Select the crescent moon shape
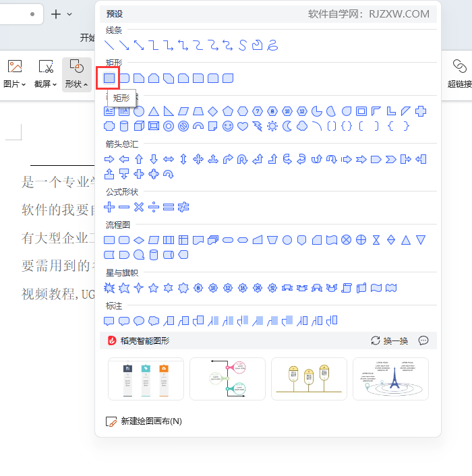Screen dimensions: 472x476 287,126
